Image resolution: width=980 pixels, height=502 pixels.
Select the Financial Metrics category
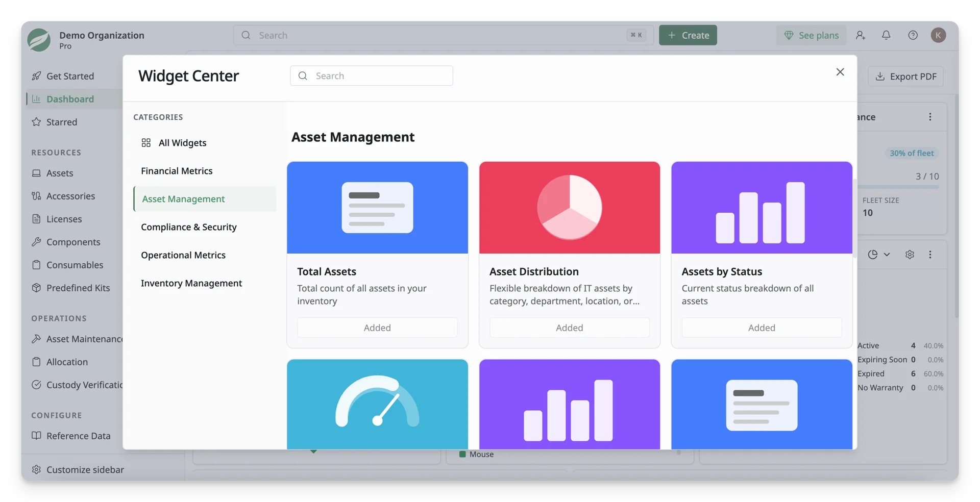click(205, 171)
